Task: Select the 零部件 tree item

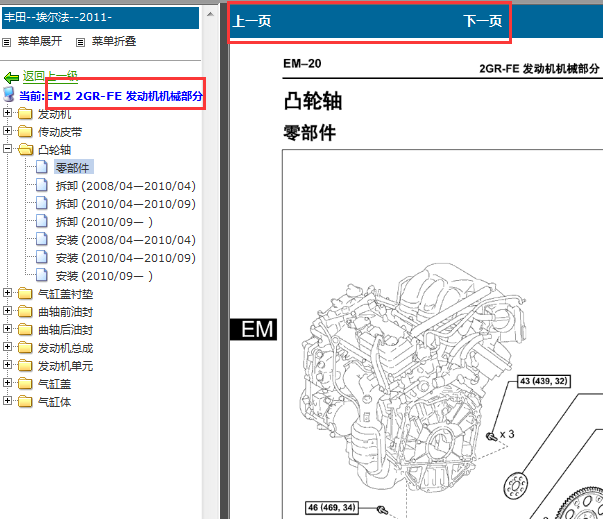Action: 72,168
